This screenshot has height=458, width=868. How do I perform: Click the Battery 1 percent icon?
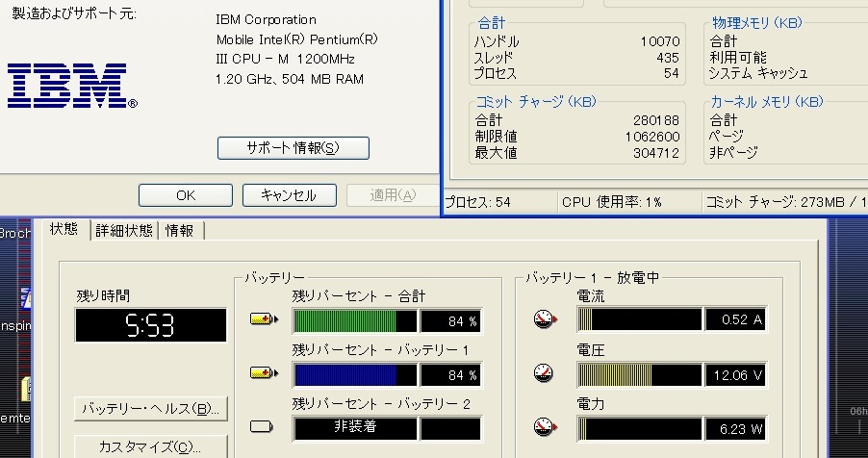click(x=264, y=373)
